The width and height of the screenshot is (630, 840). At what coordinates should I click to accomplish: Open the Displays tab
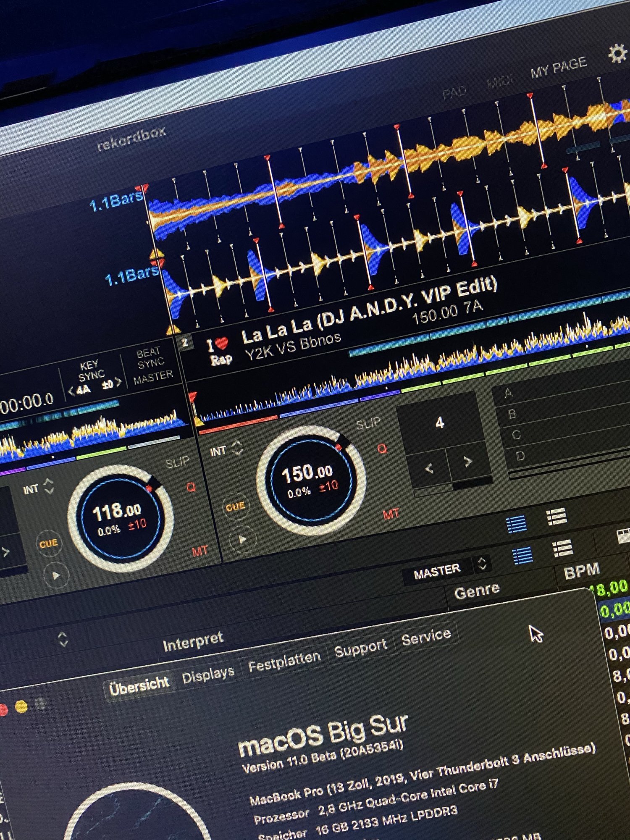(208, 675)
